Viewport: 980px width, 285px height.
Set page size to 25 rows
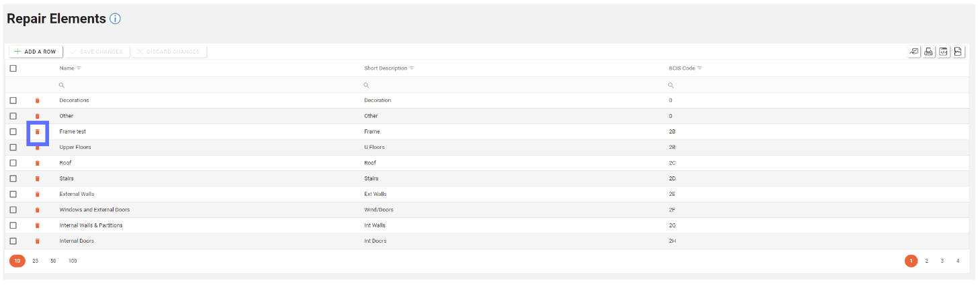[x=36, y=261]
